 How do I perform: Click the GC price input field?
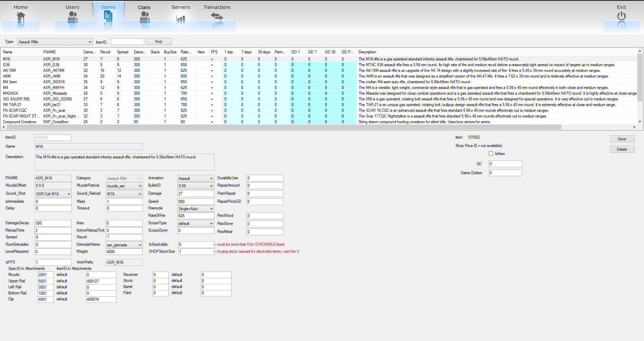505,164
